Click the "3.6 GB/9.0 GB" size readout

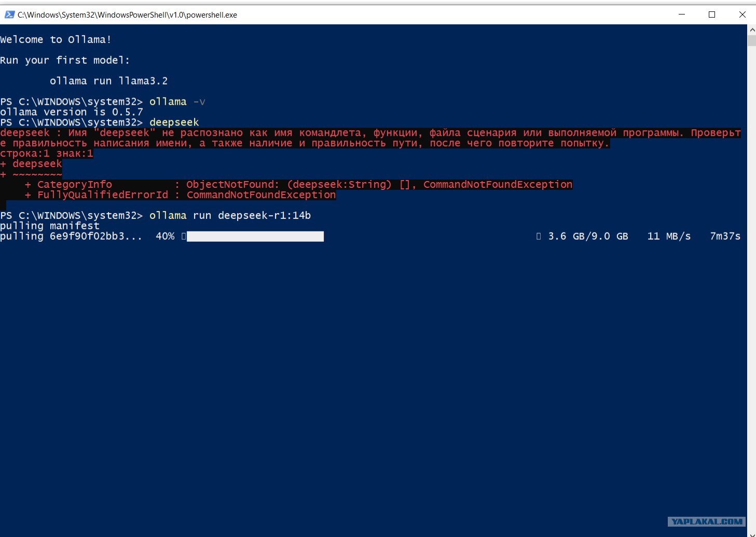[588, 236]
